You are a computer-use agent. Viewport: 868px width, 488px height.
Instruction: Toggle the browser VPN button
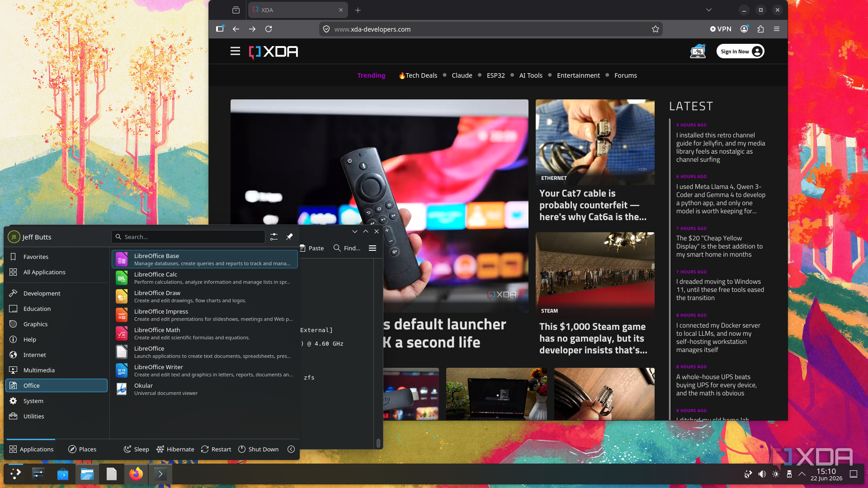coord(721,29)
